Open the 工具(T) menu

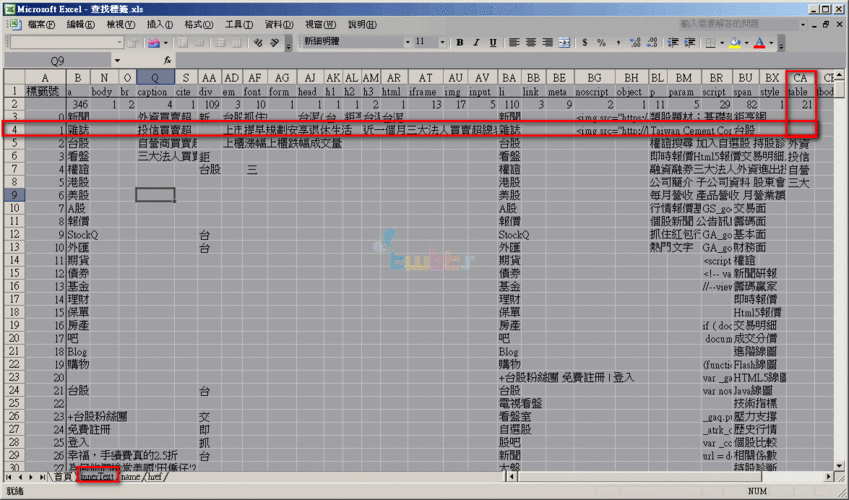[239, 24]
